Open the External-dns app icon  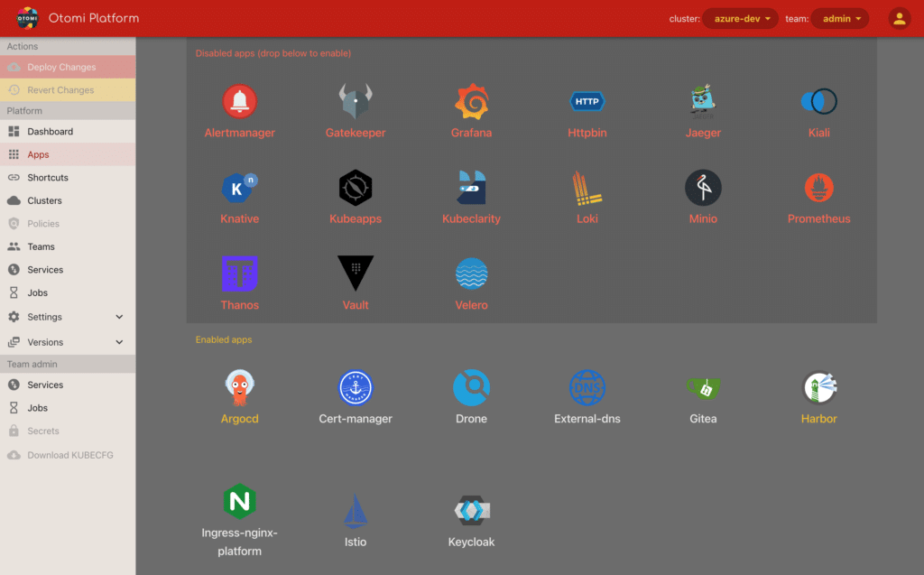point(587,387)
